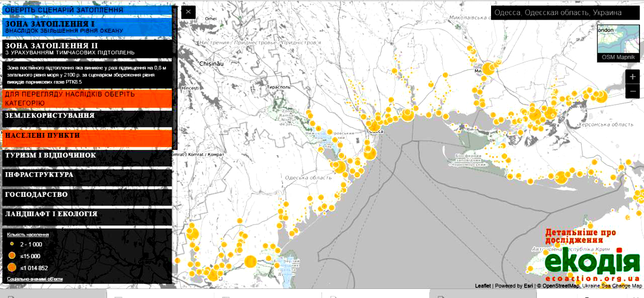Close the side panel with X button
The image size is (644, 298).
click(x=188, y=12)
